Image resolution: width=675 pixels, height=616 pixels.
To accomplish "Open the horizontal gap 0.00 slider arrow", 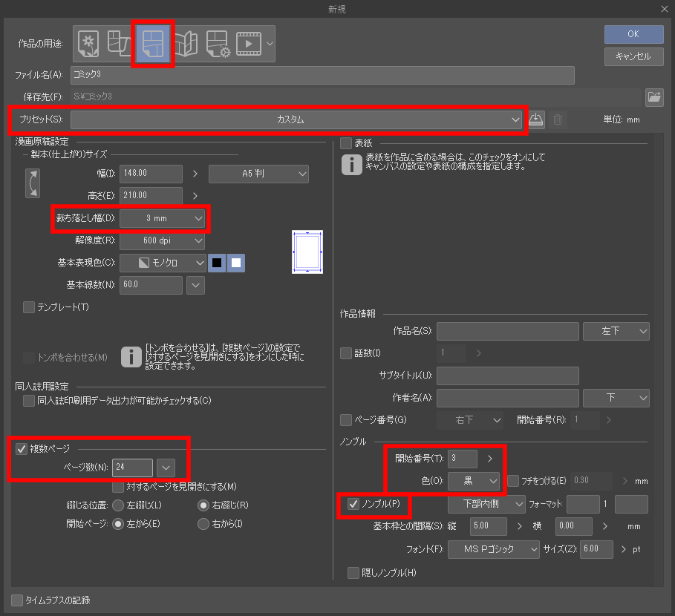I will pos(605,526).
